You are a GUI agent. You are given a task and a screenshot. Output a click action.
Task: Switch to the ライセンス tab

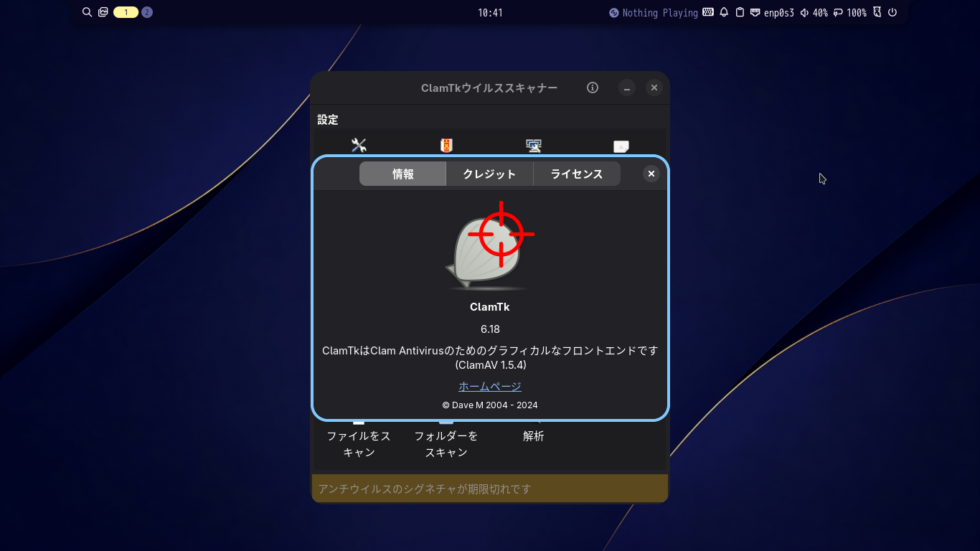[577, 174]
